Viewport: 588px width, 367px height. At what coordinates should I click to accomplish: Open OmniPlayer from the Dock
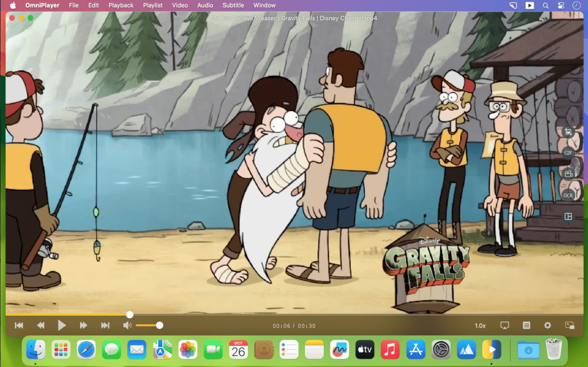tap(492, 350)
